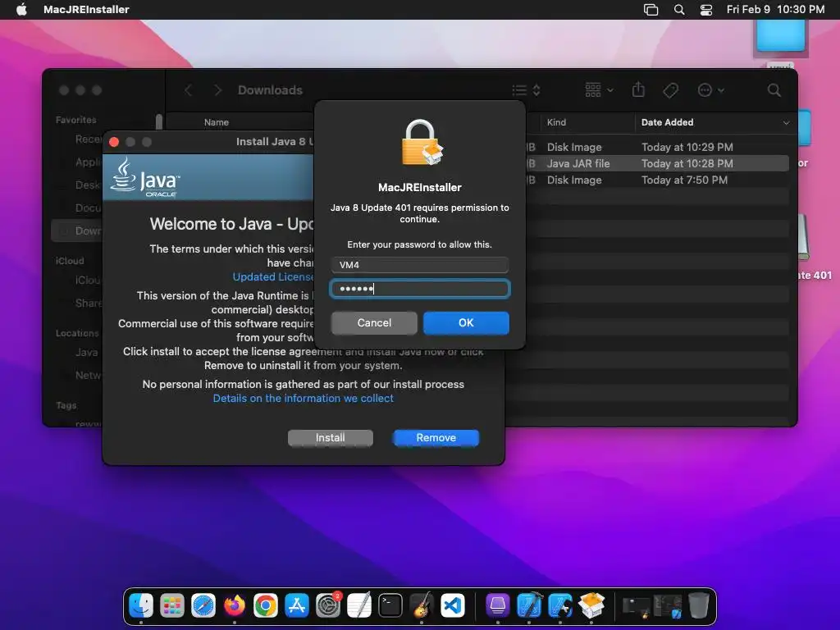Screen dimensions: 840x630
Task: Close the Install Java 8 window
Action: tap(113, 141)
